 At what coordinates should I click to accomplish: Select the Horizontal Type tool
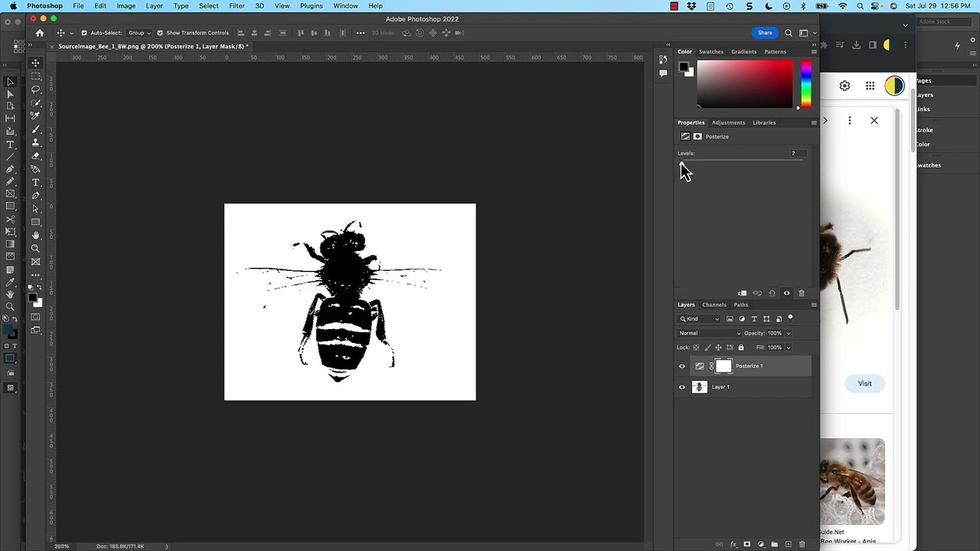tap(35, 183)
